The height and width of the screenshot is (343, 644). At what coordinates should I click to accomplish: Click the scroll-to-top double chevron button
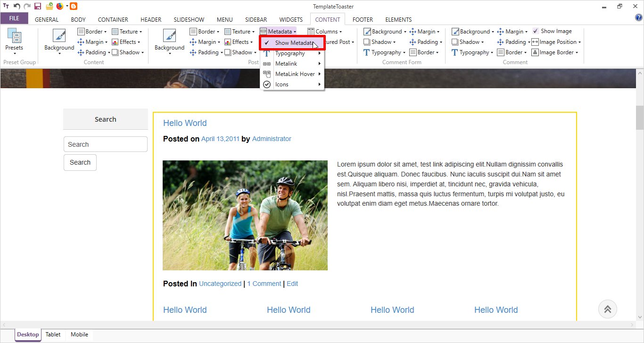(x=607, y=309)
